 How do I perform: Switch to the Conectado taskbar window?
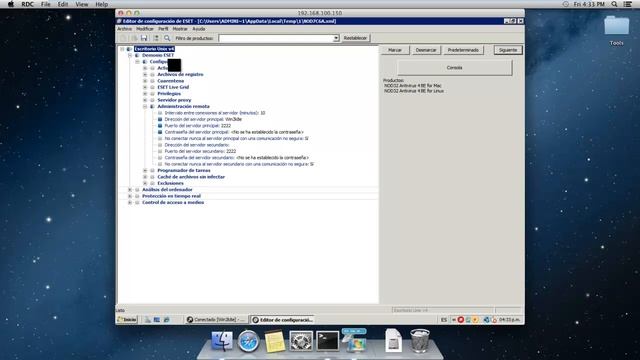point(216,320)
